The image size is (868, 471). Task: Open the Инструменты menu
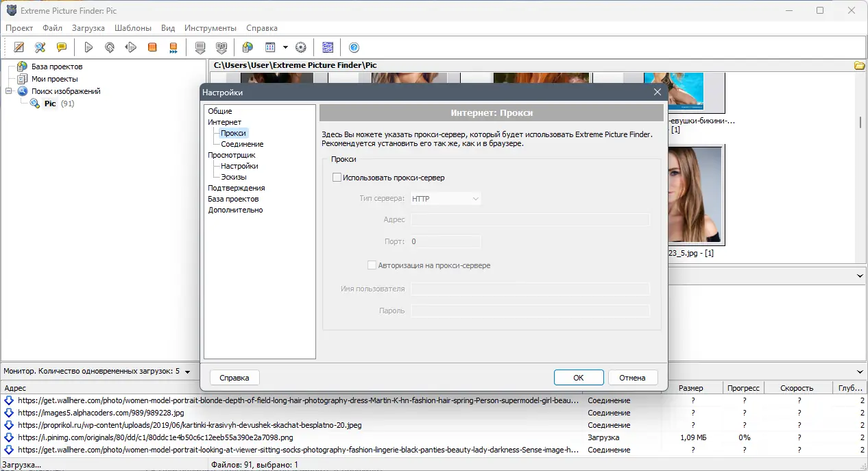click(x=210, y=28)
